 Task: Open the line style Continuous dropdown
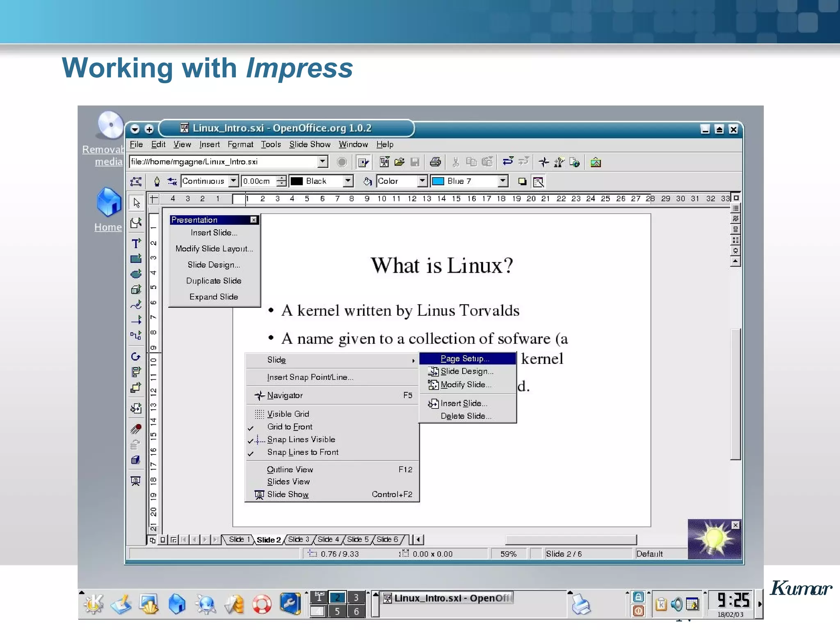(x=233, y=181)
